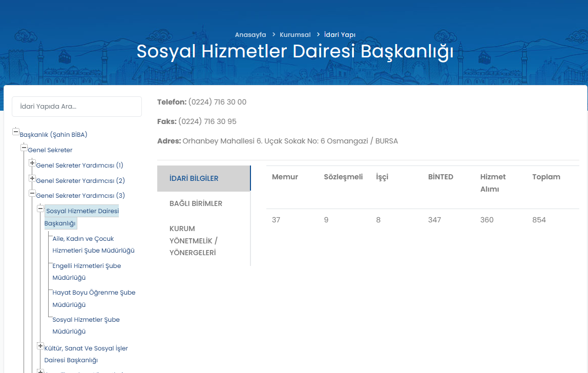Expand Genel Sekreter Yardımcısı (2) node
Screen dimensions: 588x373
coord(32,178)
